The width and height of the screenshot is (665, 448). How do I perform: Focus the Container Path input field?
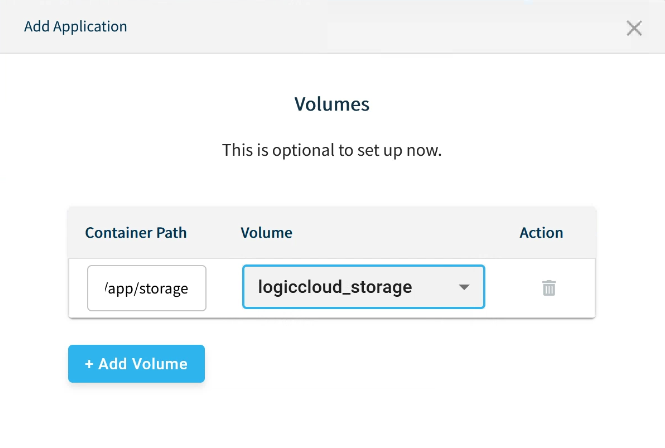point(147,288)
